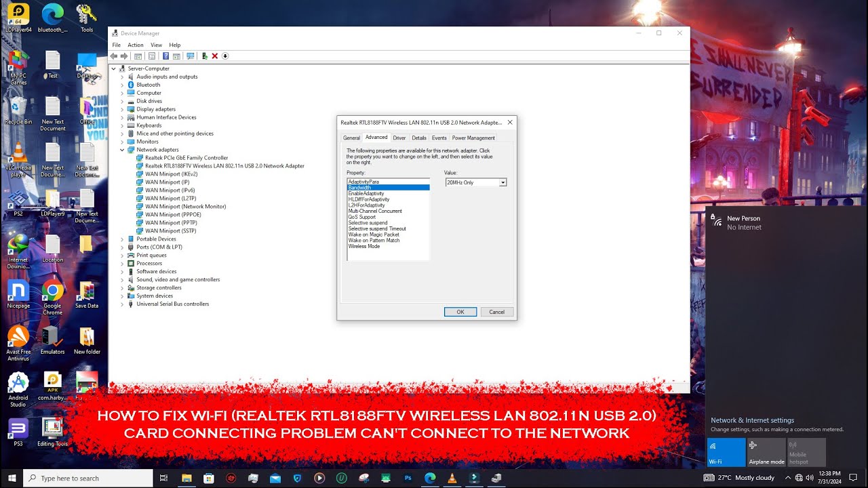Open the Avast Free Antivirus desktop icon
868x488 pixels.
(x=18, y=342)
